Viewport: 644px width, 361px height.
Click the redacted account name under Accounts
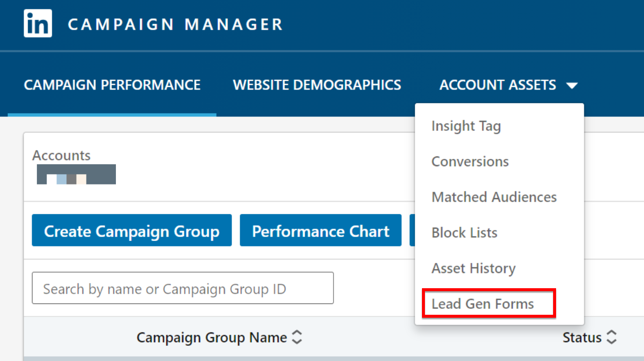[x=76, y=175]
